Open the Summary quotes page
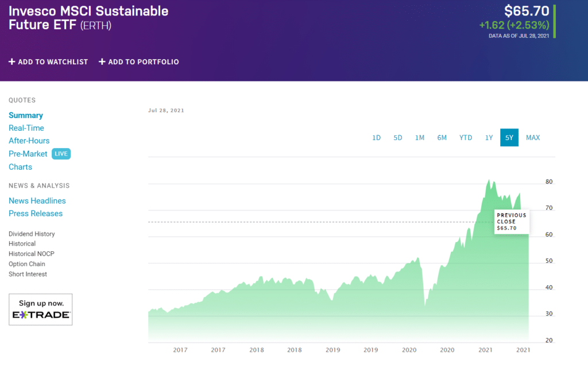This screenshot has width=588, height=366. tap(26, 115)
